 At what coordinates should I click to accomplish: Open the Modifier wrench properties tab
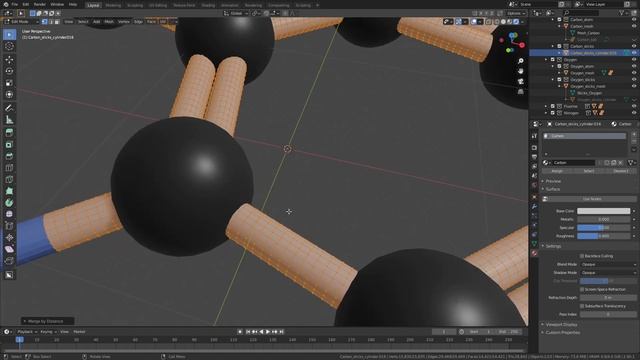[534, 207]
